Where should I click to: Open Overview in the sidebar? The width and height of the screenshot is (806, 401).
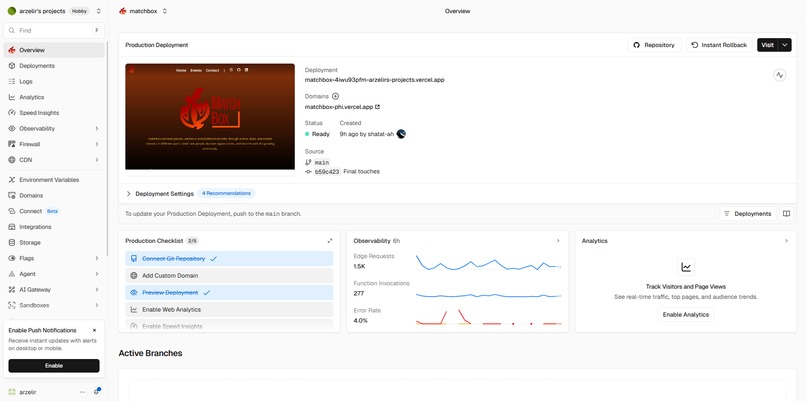(54, 50)
